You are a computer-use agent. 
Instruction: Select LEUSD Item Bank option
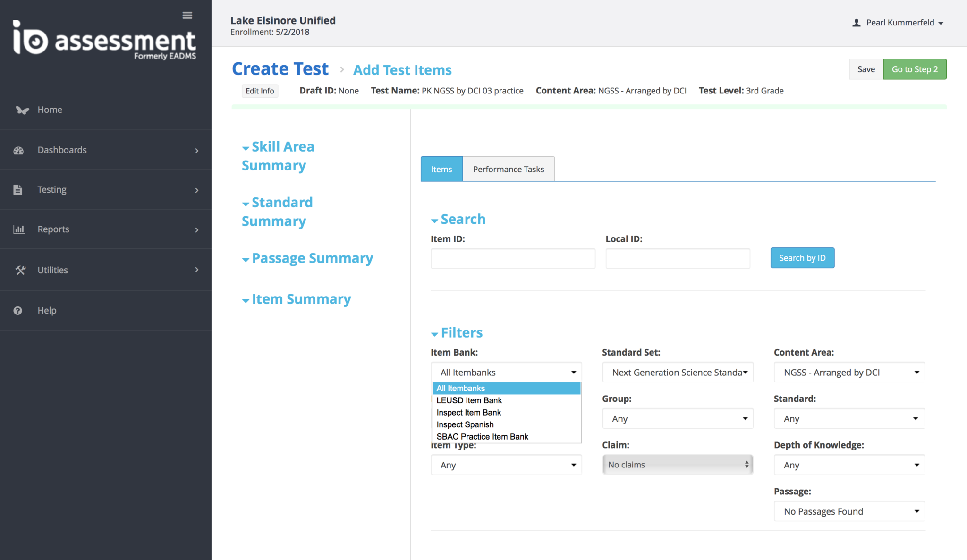click(469, 400)
